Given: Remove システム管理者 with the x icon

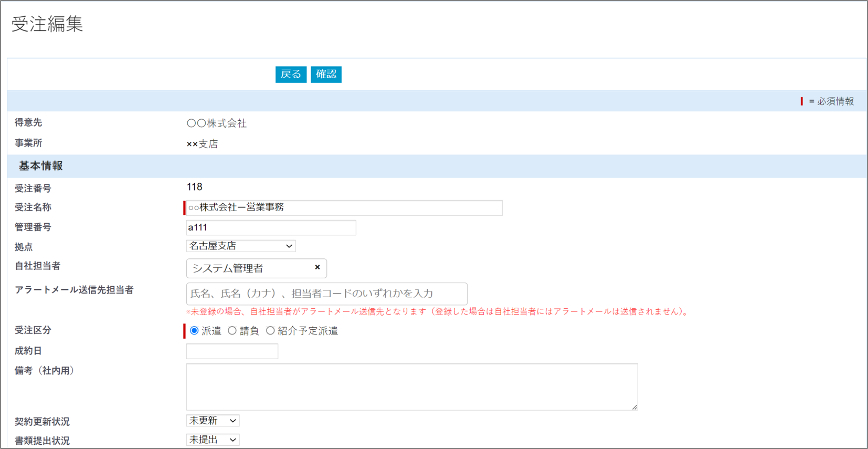Looking at the screenshot, I should coord(317,267).
